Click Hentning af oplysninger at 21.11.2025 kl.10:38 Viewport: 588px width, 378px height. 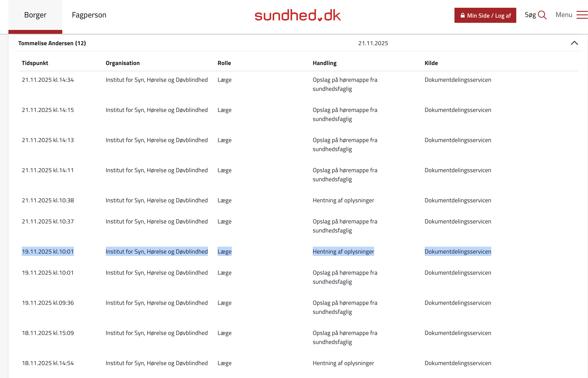click(x=343, y=200)
